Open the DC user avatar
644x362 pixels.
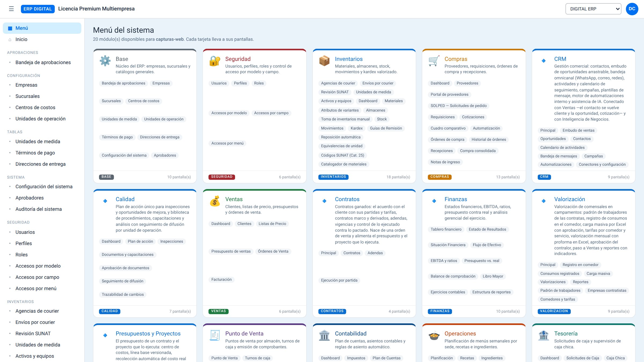(x=632, y=9)
